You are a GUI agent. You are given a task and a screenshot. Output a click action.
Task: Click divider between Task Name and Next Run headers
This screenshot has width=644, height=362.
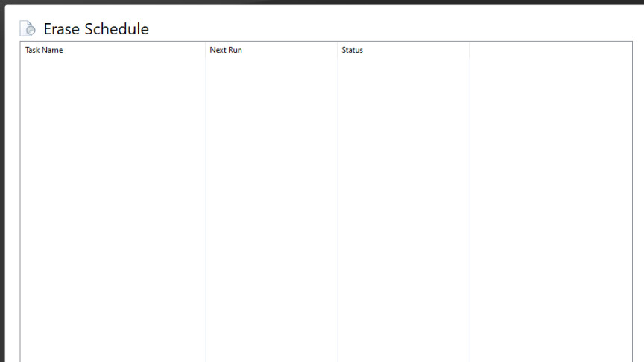pyautogui.click(x=205, y=51)
